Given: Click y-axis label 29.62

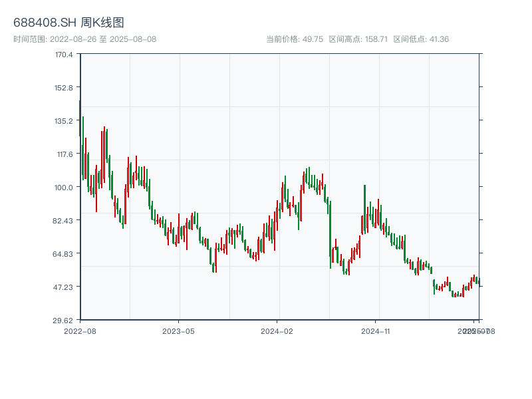Looking at the screenshot, I should tap(63, 321).
